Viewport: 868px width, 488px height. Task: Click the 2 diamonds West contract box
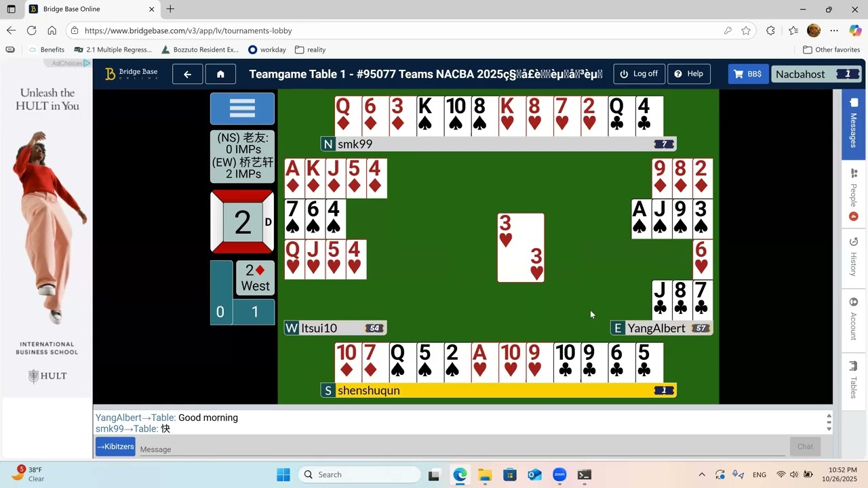pyautogui.click(x=255, y=278)
